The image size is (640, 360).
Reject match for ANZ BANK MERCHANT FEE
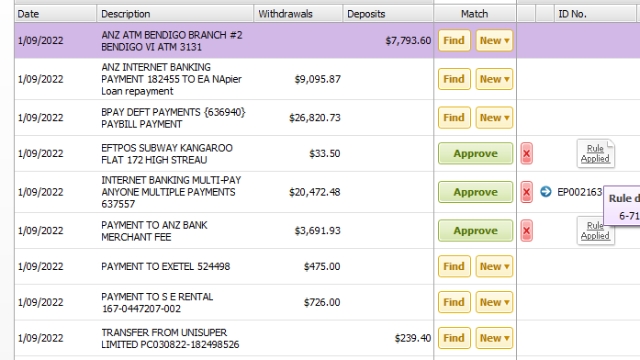527,231
